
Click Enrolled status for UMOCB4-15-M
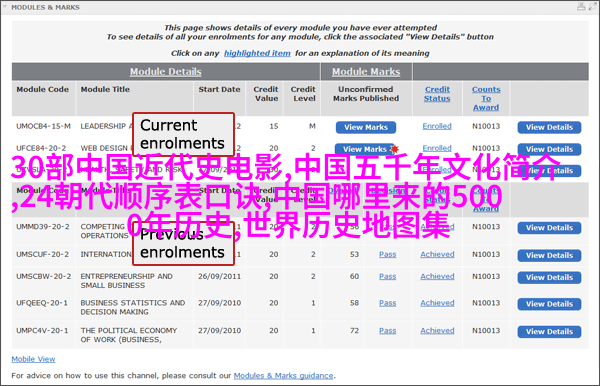(x=437, y=126)
